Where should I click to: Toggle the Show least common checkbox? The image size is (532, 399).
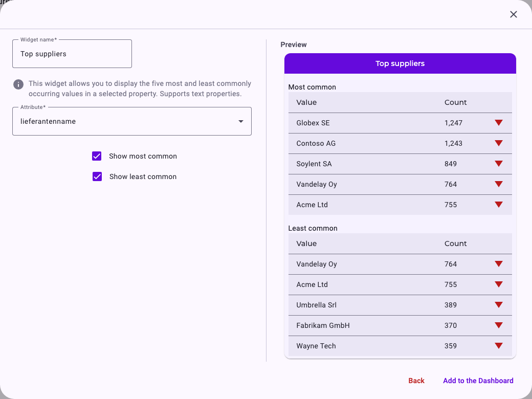97,176
